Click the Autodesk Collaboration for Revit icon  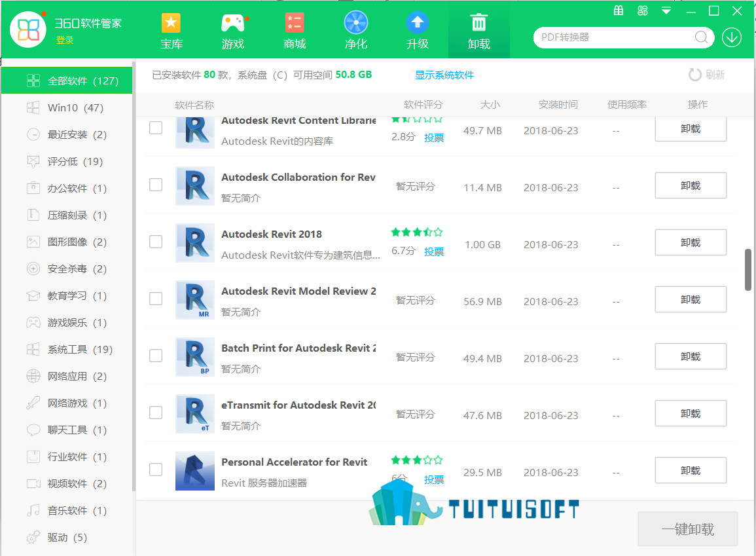pyautogui.click(x=195, y=185)
